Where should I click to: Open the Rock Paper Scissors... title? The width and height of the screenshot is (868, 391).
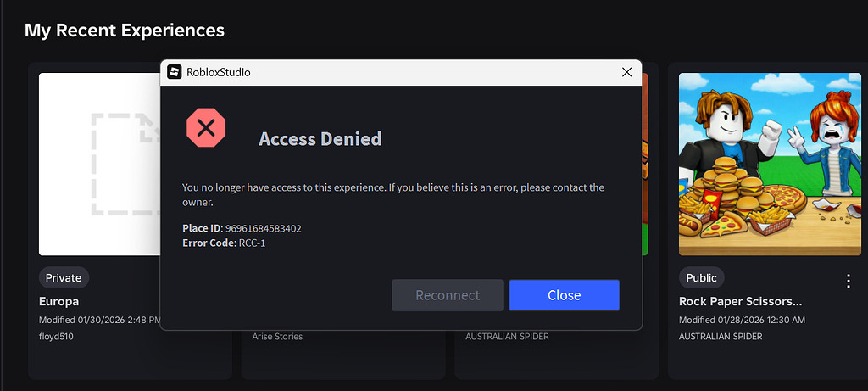pyautogui.click(x=740, y=301)
